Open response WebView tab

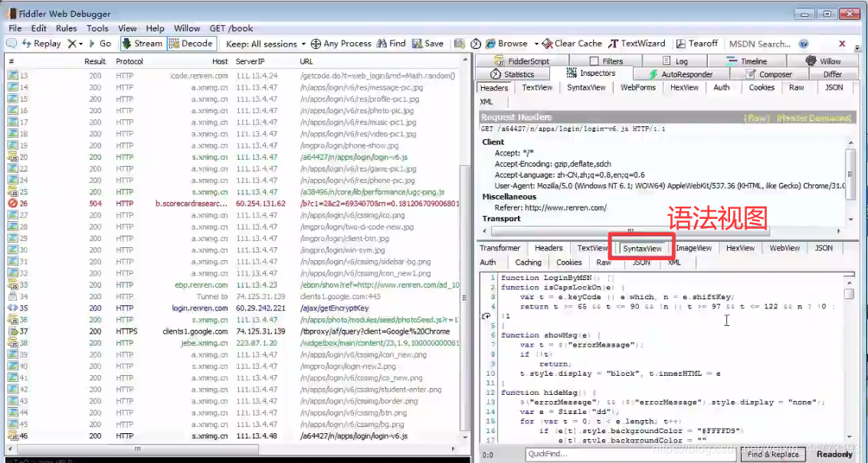tap(784, 249)
